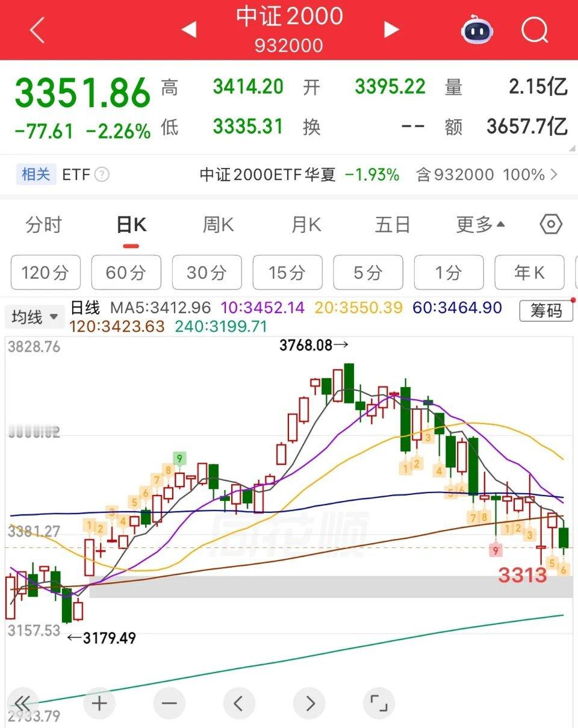Tap the 120:3423.63 moving average value

(117, 326)
